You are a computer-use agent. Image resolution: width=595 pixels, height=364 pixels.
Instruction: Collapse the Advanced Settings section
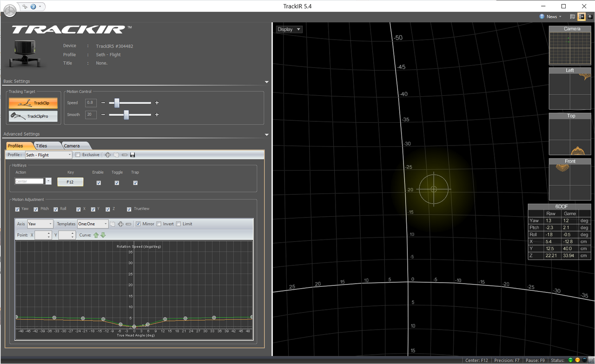coord(266,135)
